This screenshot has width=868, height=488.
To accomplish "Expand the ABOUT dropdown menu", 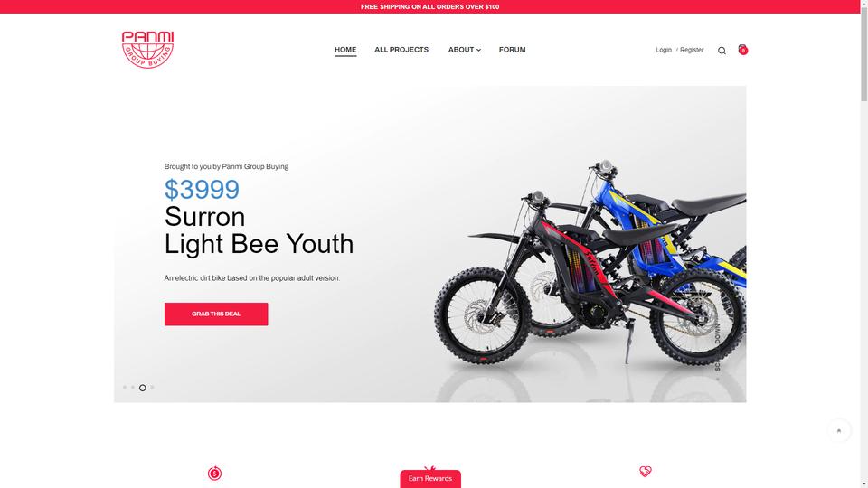I will click(465, 50).
